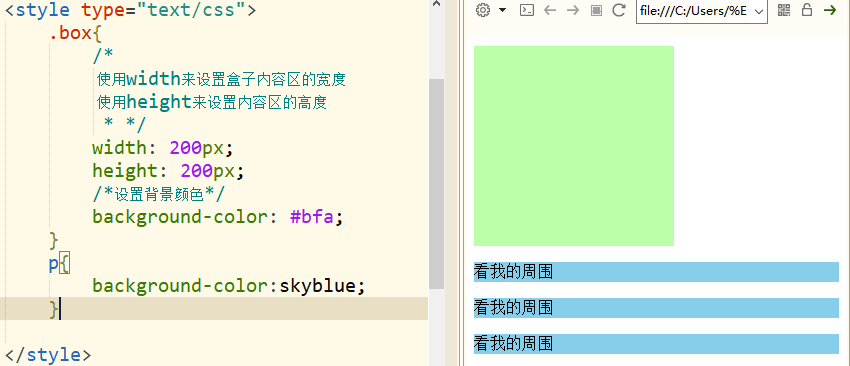Click the closing </style> tag
The width and height of the screenshot is (850, 366).
(x=48, y=355)
